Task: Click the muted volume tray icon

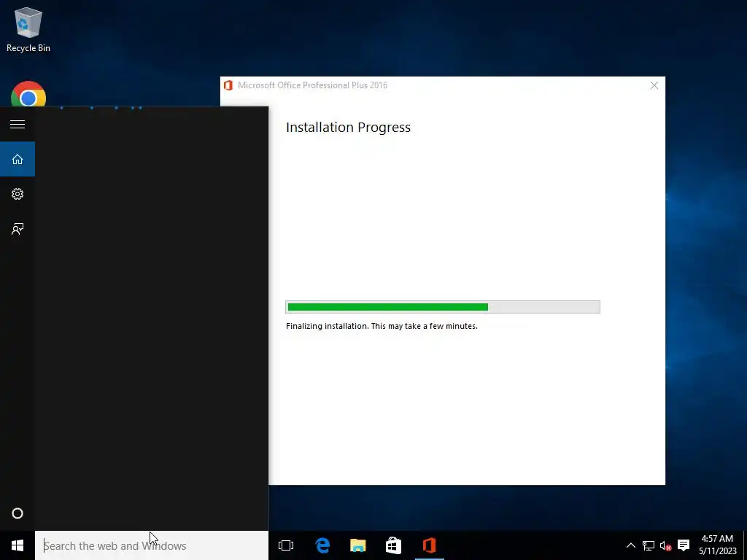Action: point(665,545)
